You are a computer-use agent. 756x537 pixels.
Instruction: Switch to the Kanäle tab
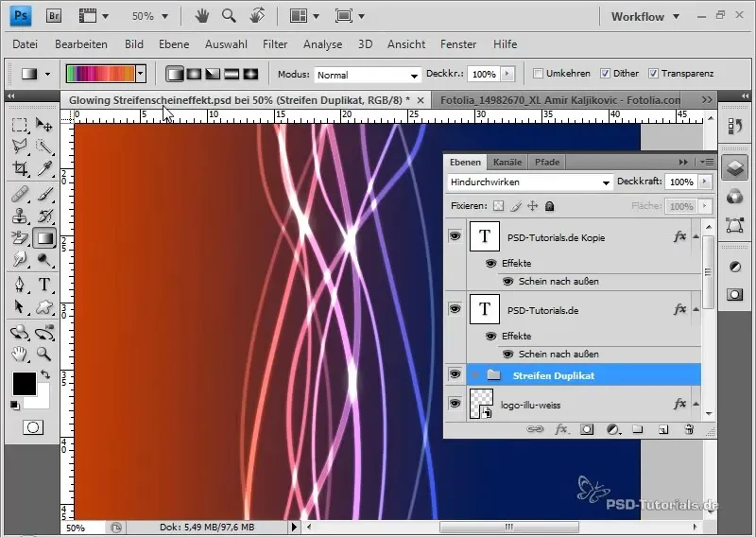[x=507, y=162]
